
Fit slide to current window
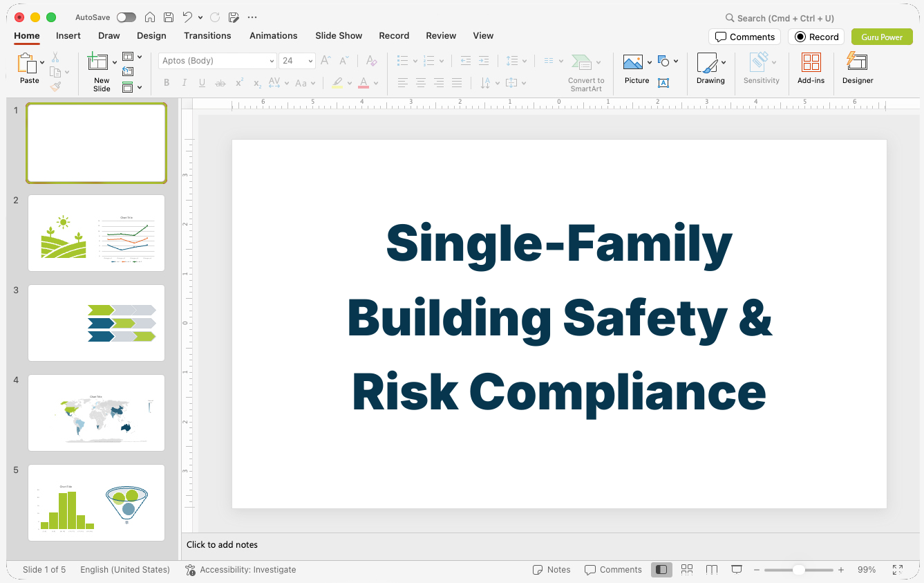coord(898,570)
